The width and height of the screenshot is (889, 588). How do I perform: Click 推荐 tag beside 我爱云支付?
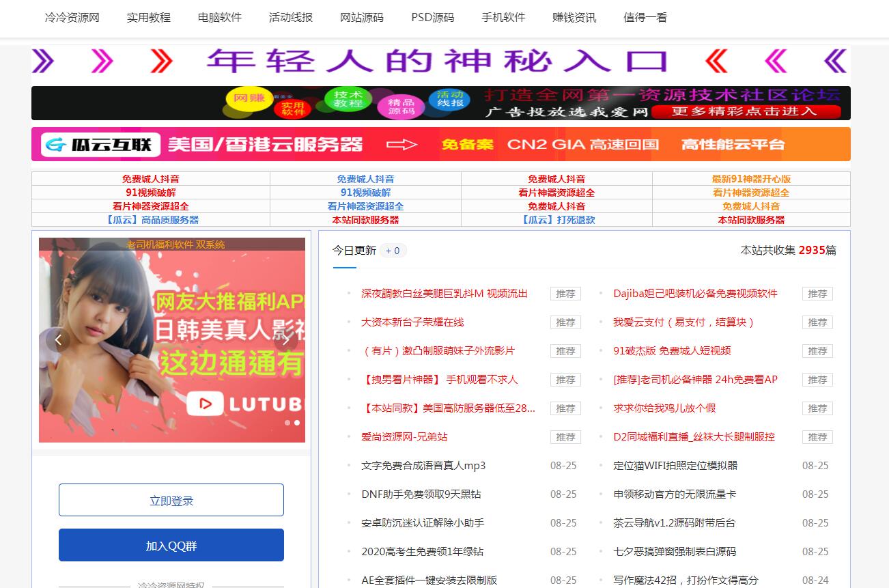817,322
